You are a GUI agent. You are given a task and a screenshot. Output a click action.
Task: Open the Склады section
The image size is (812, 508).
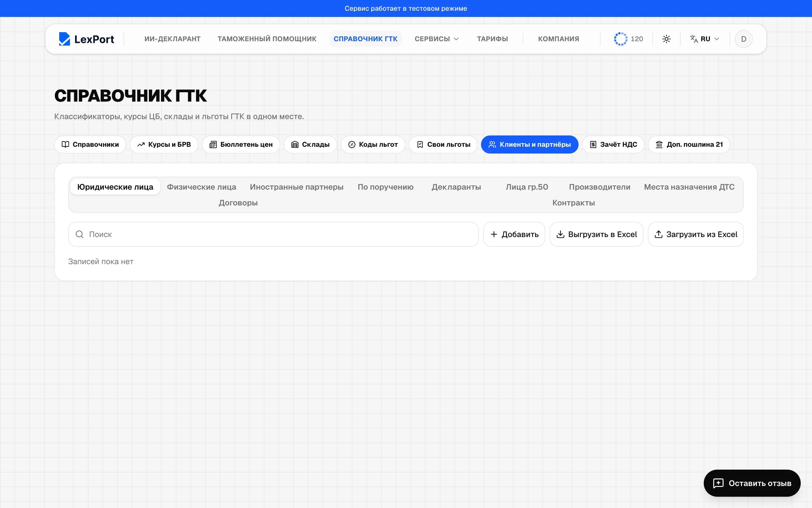coord(310,144)
